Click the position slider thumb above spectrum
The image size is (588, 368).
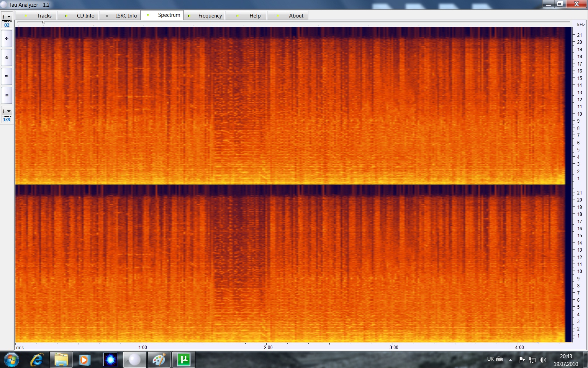[43, 22]
